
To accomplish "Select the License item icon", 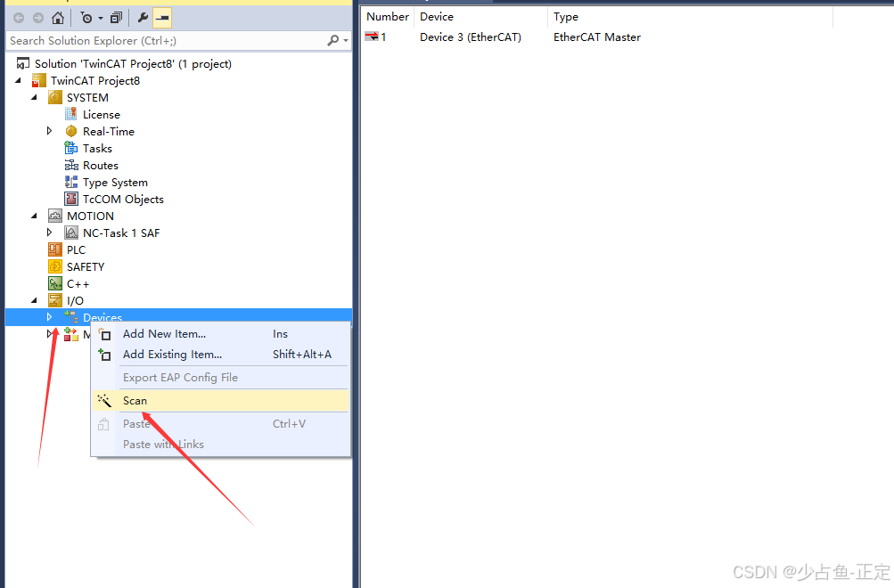I will coord(71,115).
